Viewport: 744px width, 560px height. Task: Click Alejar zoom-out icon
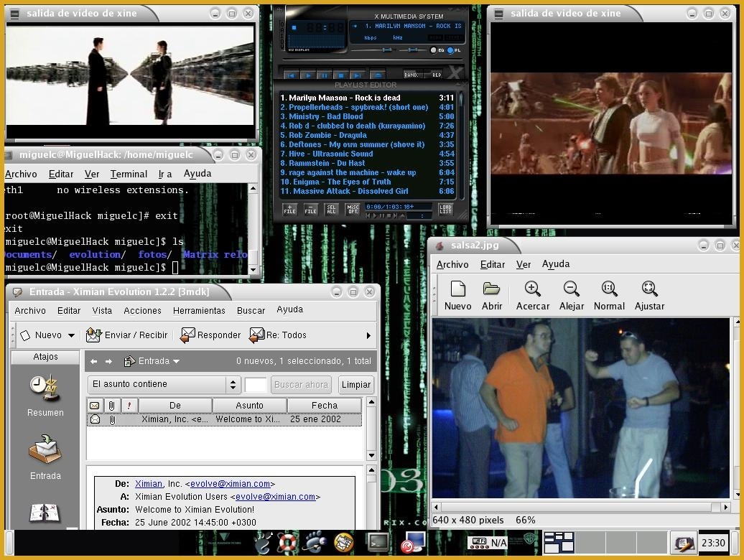click(x=572, y=296)
